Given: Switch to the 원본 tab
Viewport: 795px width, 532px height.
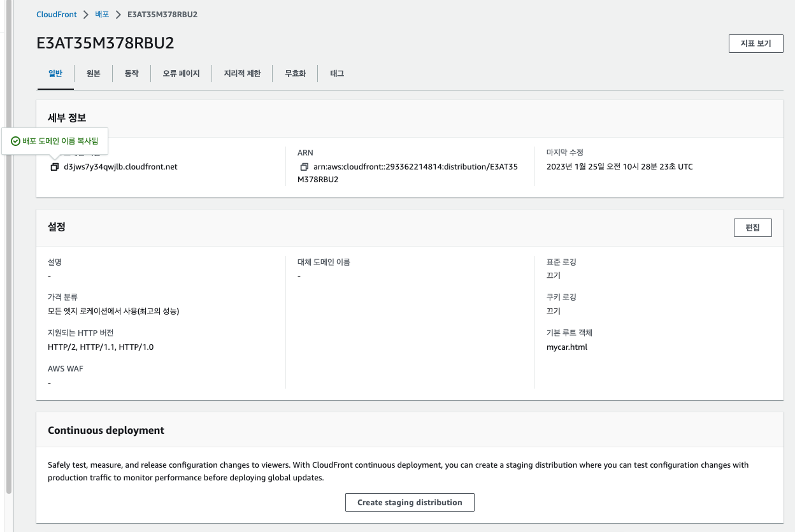Looking at the screenshot, I should click(x=94, y=74).
